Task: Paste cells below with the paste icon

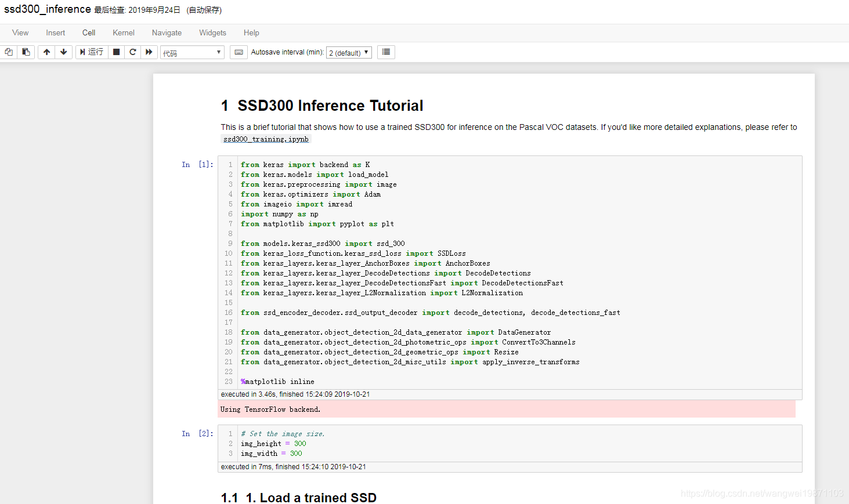Action: (26, 52)
